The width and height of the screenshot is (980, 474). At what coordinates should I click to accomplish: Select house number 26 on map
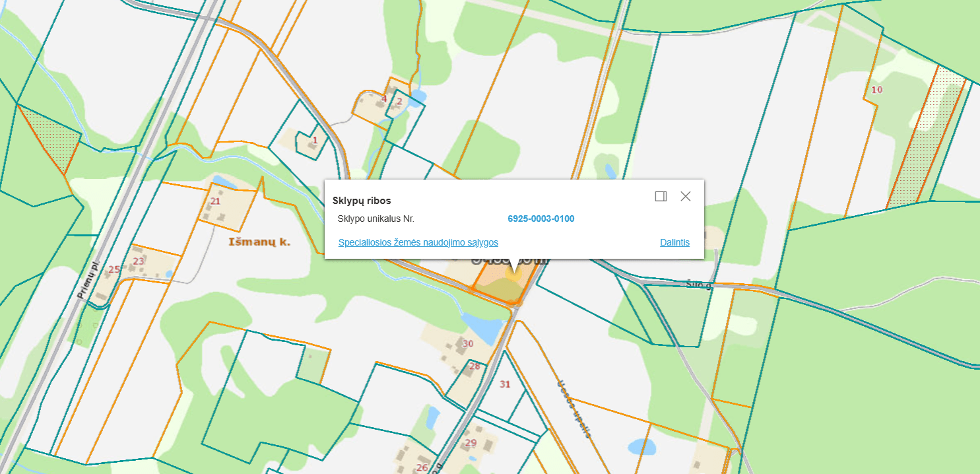422,468
